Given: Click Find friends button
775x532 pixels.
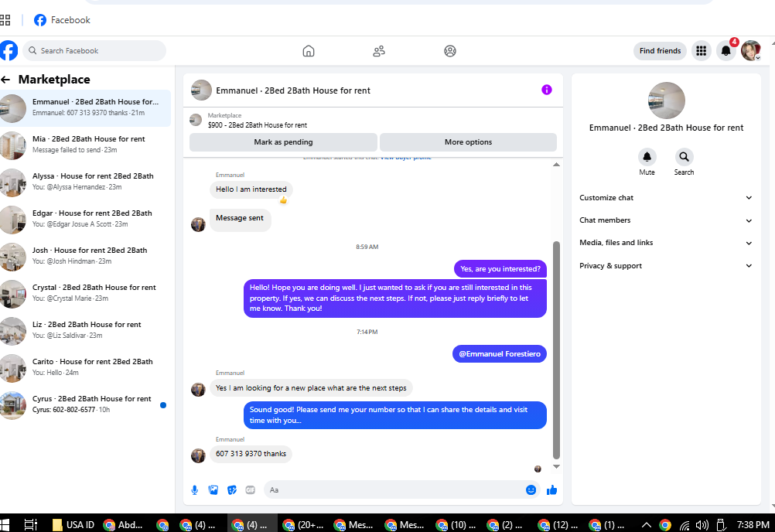Looking at the screenshot, I should 660,50.
